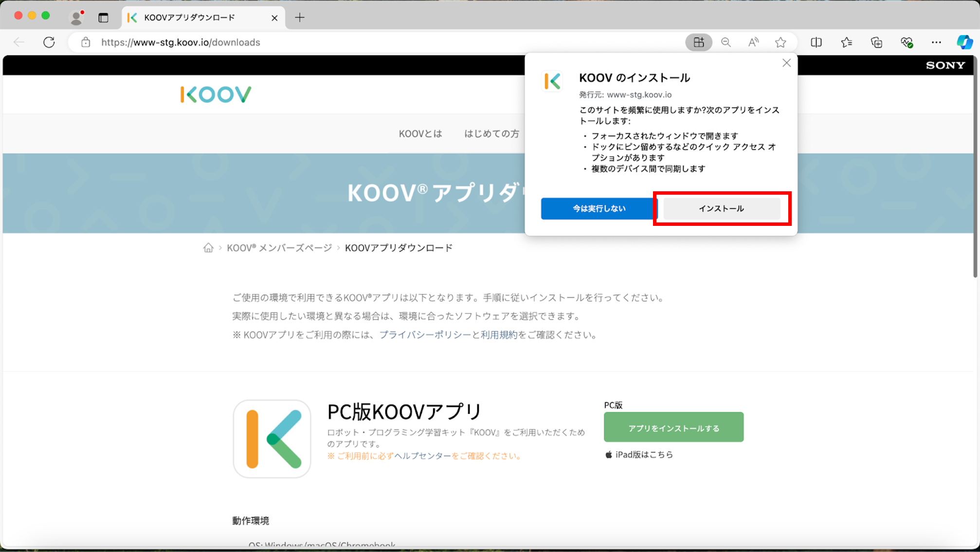Open the Collections icon in toolbar
Screen dimensions: 980x552
876,42
